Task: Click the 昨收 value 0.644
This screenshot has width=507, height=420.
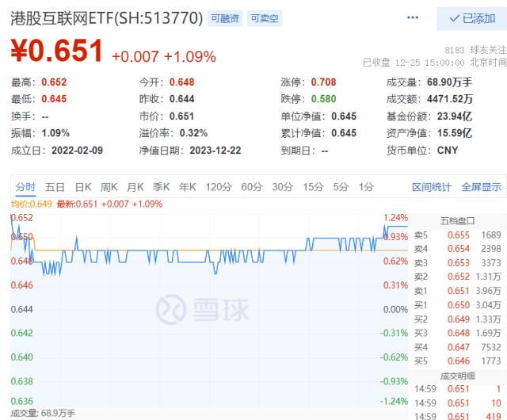Action: click(x=181, y=99)
